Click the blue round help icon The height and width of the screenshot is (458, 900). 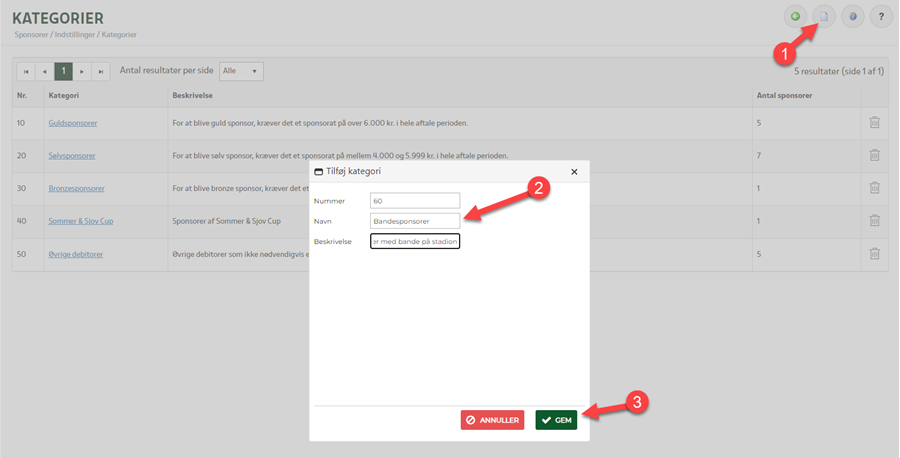[x=852, y=16]
